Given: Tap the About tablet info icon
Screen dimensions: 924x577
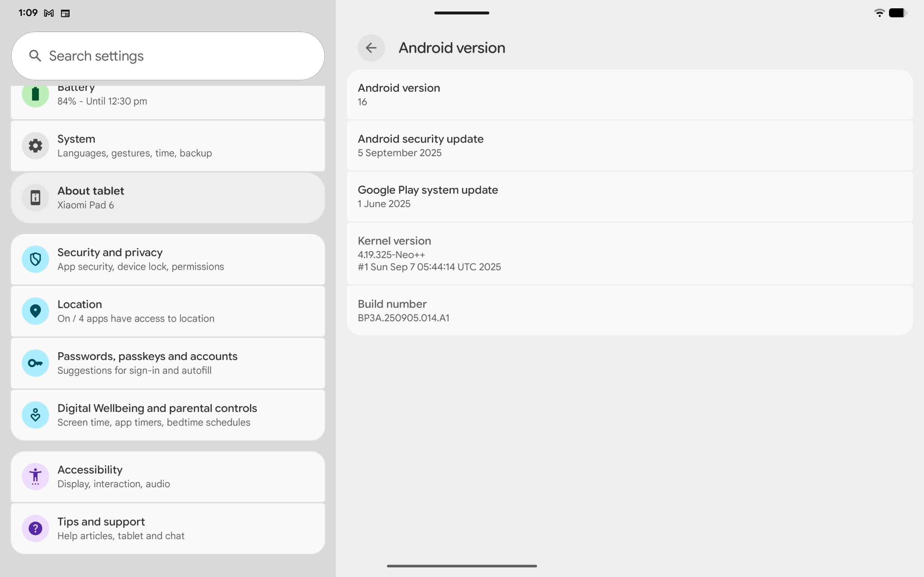Looking at the screenshot, I should pyautogui.click(x=35, y=198).
